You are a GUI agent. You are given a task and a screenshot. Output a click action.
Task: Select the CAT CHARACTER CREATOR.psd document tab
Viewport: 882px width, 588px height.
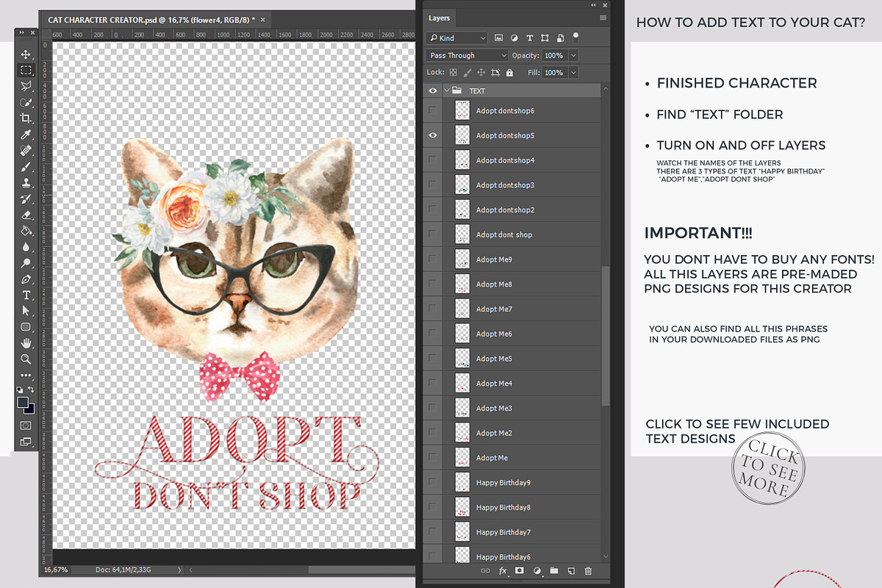point(151,19)
